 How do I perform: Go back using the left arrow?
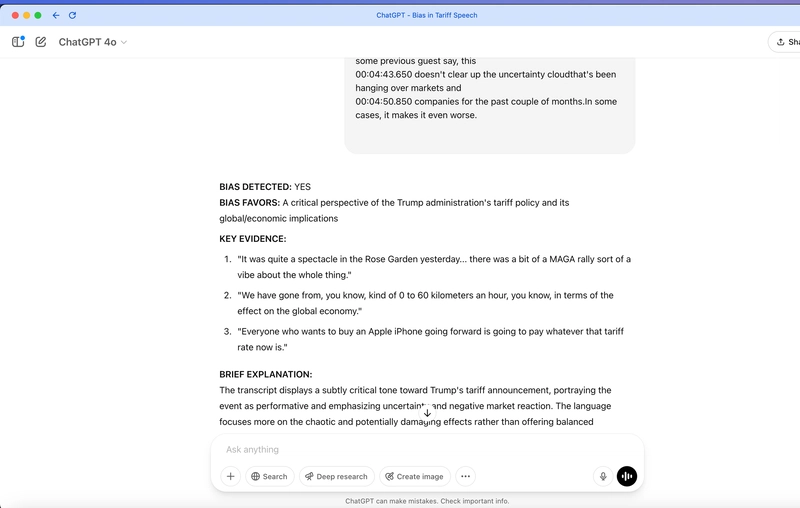click(x=56, y=15)
